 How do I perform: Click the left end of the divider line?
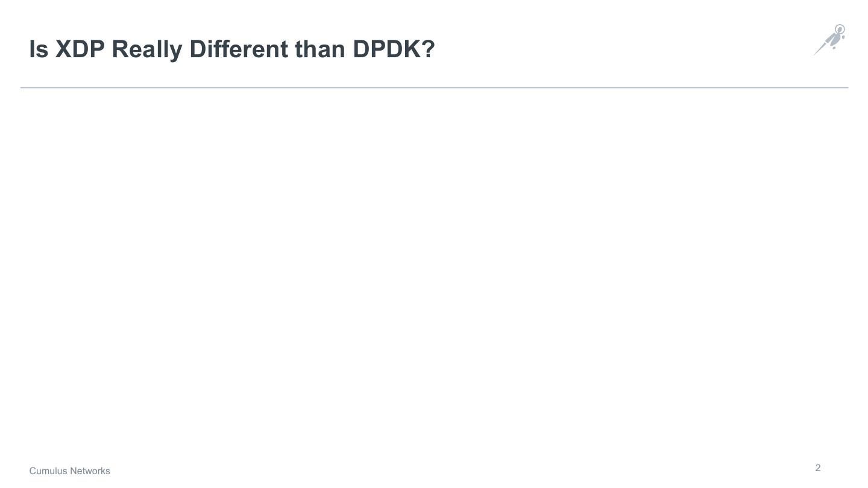23,87
